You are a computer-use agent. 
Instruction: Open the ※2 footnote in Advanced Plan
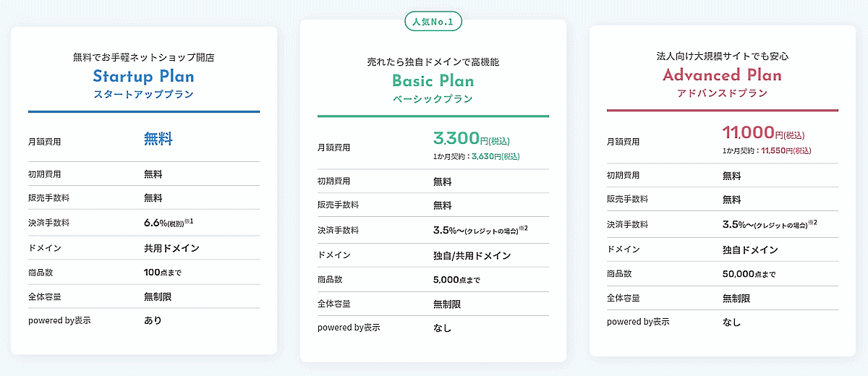tap(813, 223)
